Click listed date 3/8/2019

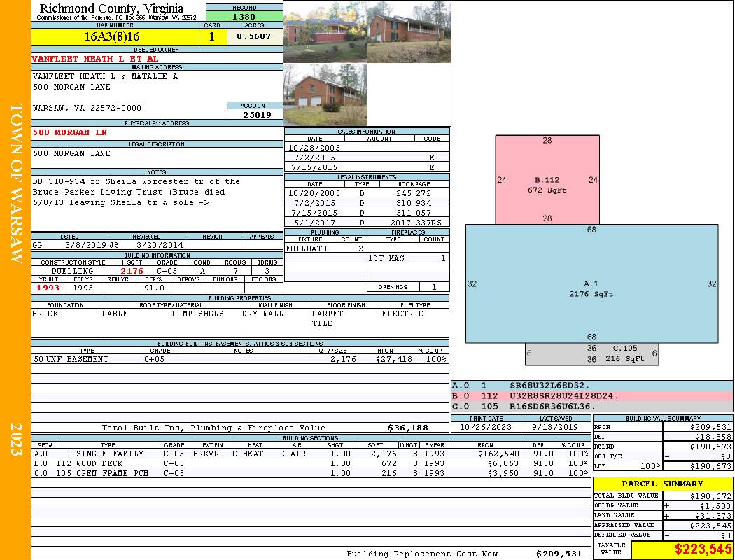click(x=86, y=245)
